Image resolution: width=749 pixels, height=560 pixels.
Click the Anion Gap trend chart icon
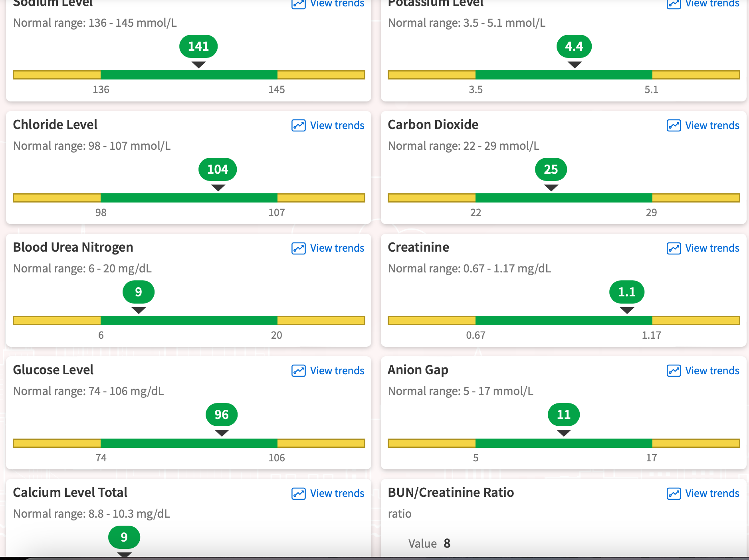674,371
